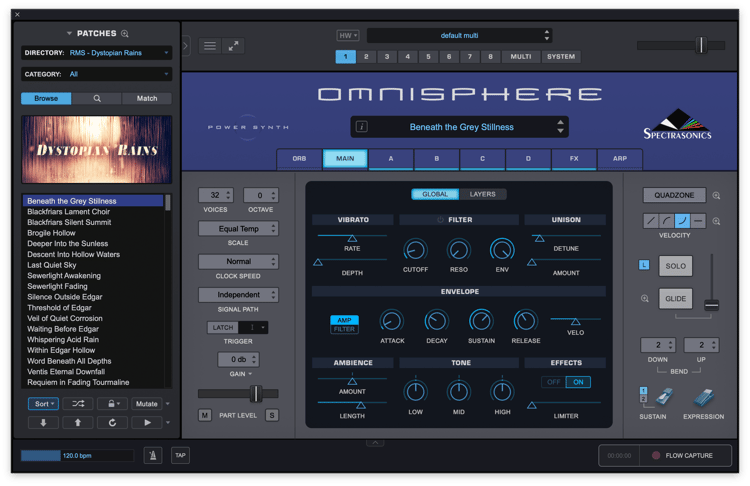Screen dimensions: 750x486
Task: Zoom into the Quadzone magnifier
Action: (716, 196)
